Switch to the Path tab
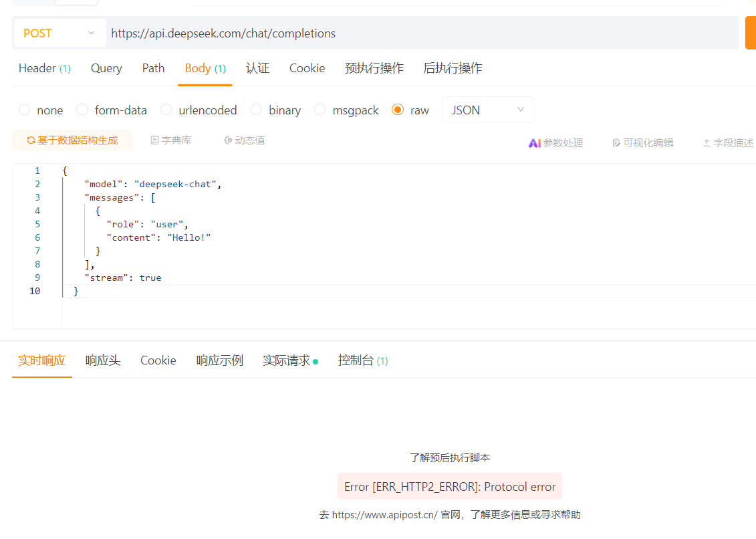The height and width of the screenshot is (539, 756). tap(153, 68)
